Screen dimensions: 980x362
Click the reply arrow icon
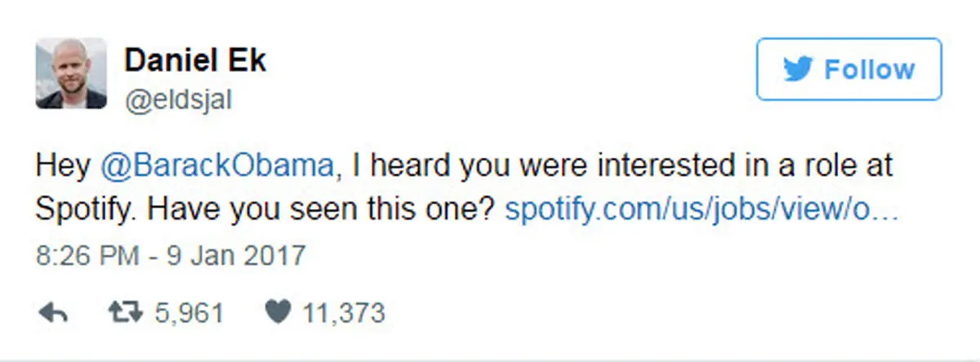point(52,312)
